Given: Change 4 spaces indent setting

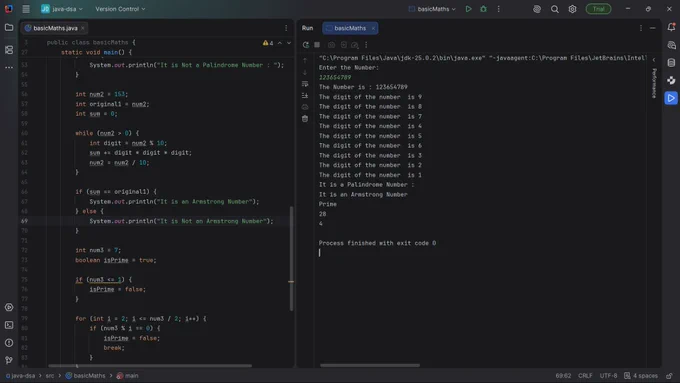Looking at the screenshot, I should pyautogui.click(x=641, y=376).
